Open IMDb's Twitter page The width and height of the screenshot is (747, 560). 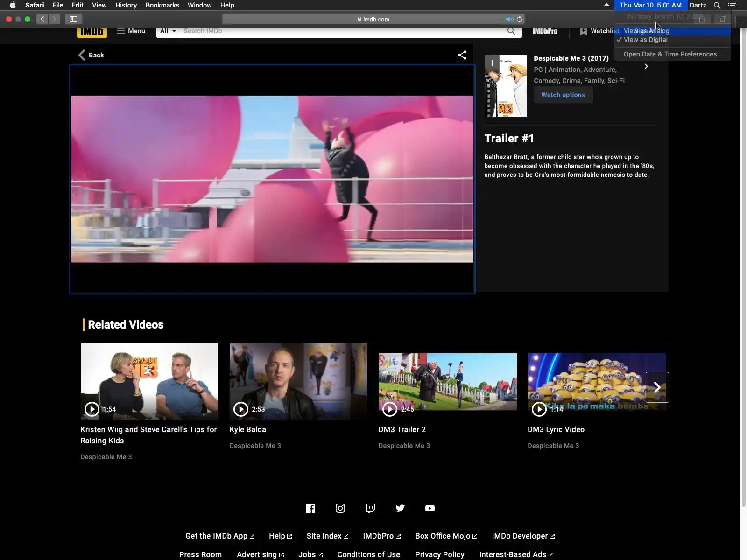tap(400, 508)
